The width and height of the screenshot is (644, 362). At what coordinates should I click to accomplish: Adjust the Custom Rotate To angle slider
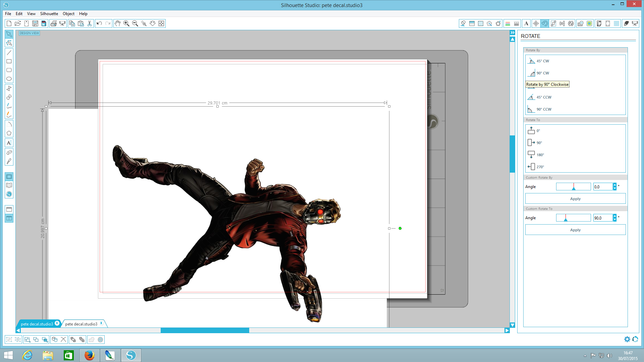[x=573, y=218]
